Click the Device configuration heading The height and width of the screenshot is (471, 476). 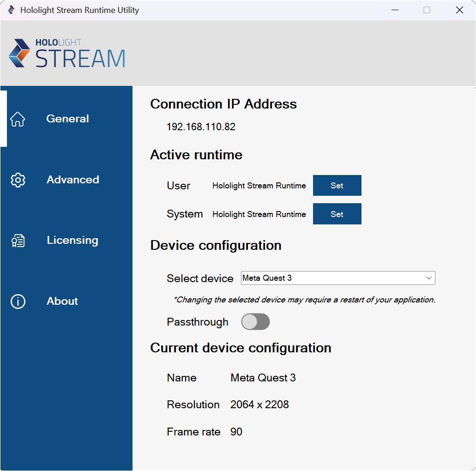click(x=216, y=245)
